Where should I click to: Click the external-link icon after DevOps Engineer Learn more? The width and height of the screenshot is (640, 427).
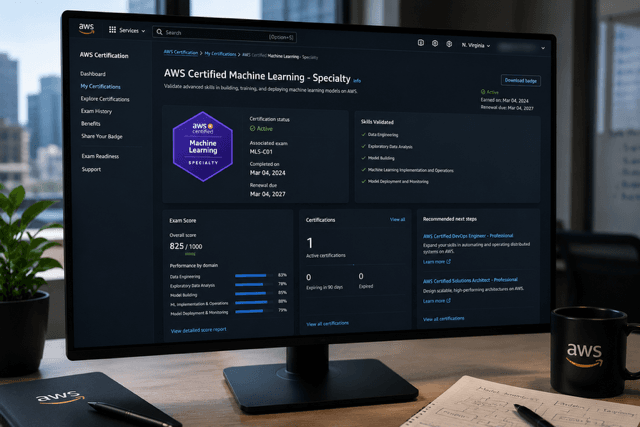point(448,261)
